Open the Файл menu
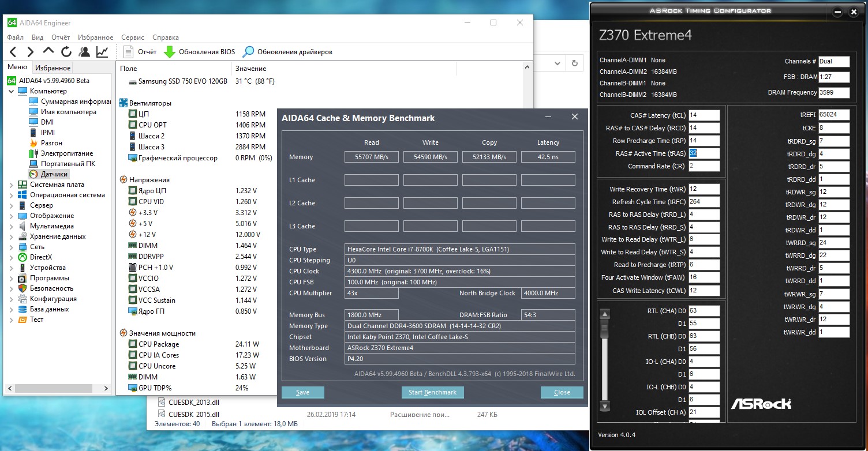Image resolution: width=868 pixels, height=451 pixels. coord(16,37)
